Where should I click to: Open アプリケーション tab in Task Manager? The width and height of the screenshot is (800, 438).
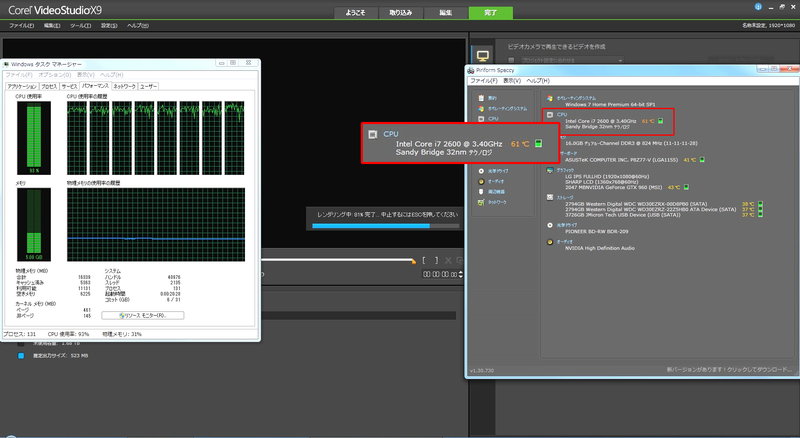[22, 86]
